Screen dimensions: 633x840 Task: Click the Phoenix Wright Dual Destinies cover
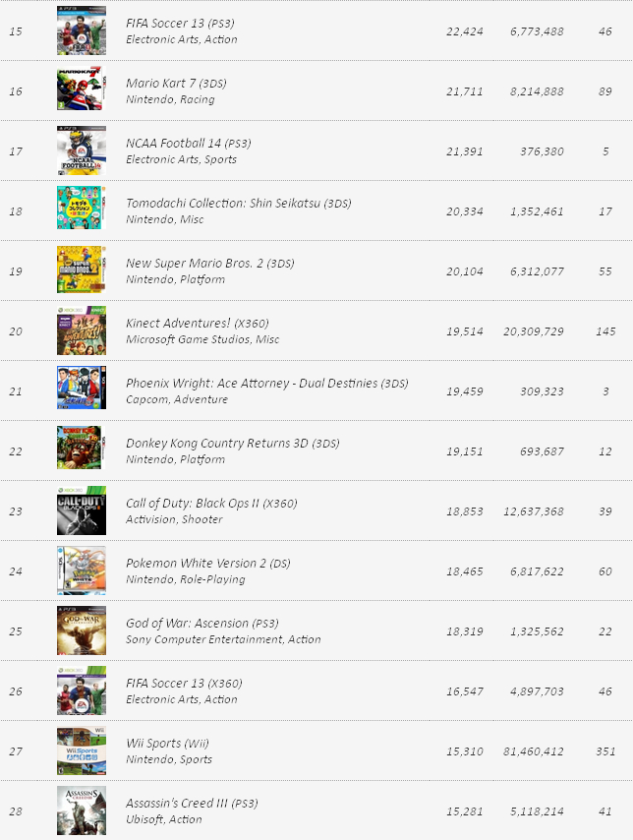tap(81, 389)
